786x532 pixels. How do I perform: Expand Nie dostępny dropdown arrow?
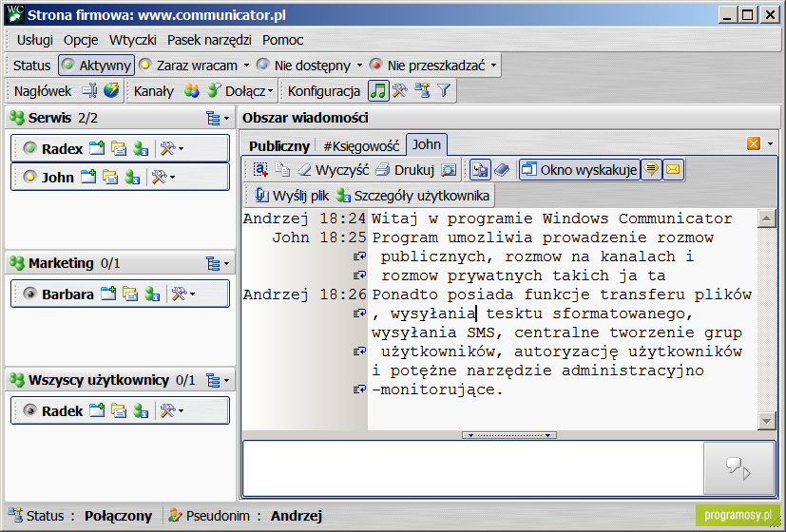point(359,66)
